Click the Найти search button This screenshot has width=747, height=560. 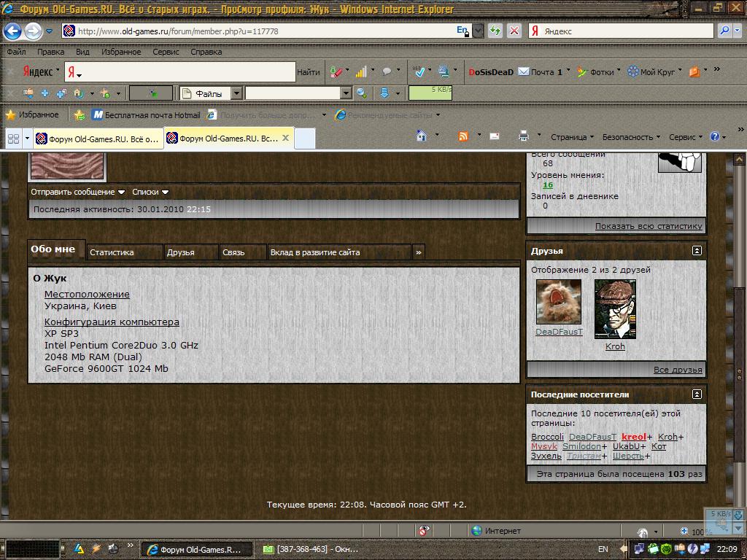tap(309, 72)
